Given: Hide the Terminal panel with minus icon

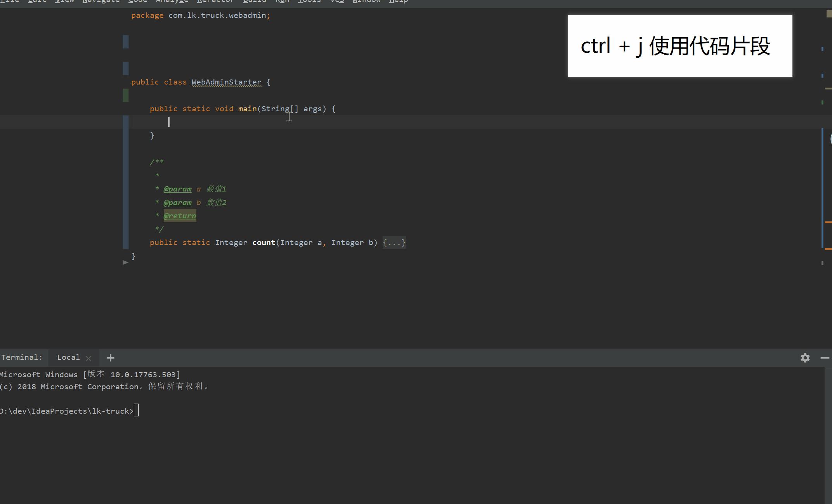Looking at the screenshot, I should coord(825,358).
